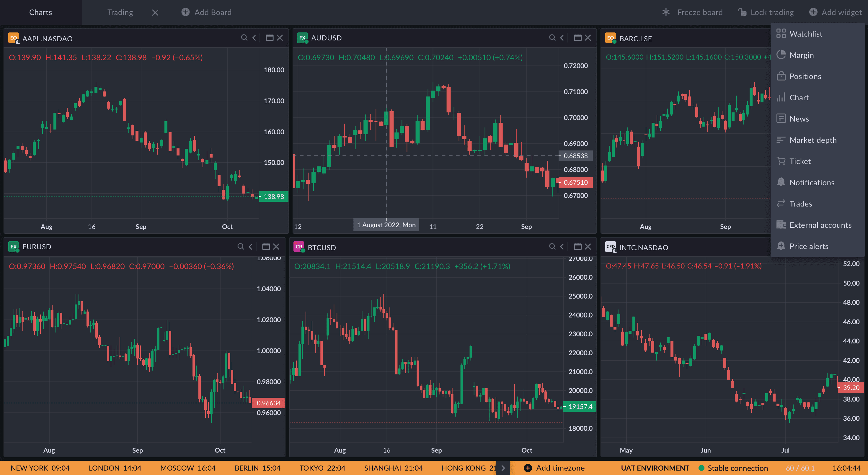Viewport: 868px width, 475px height.
Task: Collapse the AAPL.NASDAQ chart with its chevron
Action: [254, 38]
